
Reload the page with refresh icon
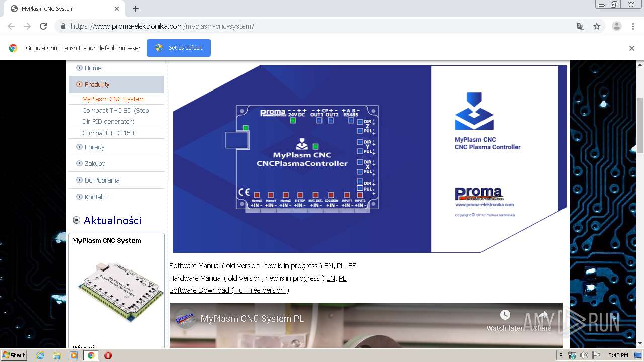[x=43, y=26]
